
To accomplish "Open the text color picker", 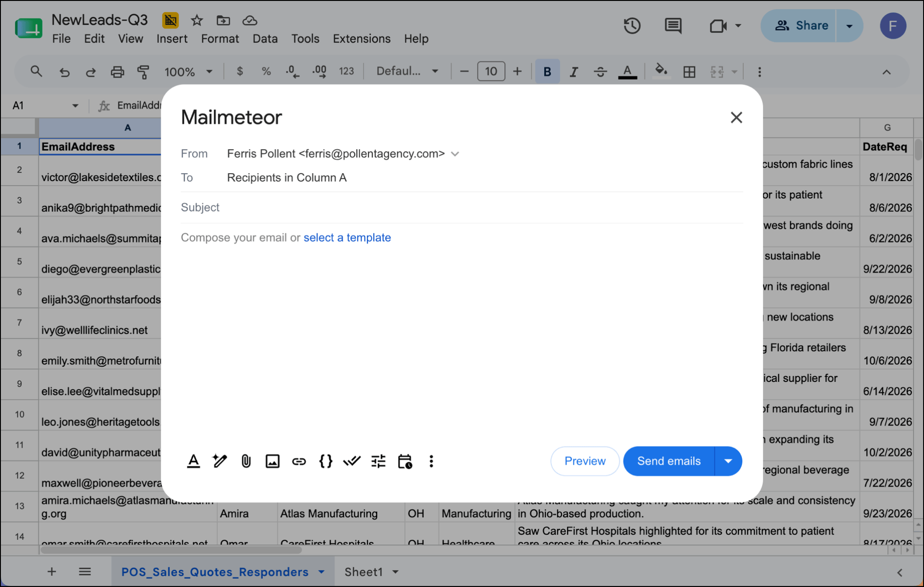I will point(627,72).
